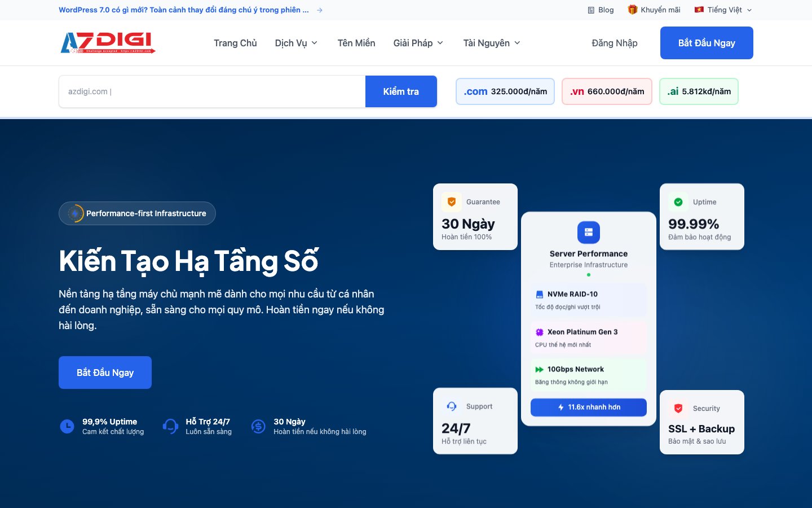Click Hoàn tiền 100% text
Screen dimensions: 812x508
[466, 237]
